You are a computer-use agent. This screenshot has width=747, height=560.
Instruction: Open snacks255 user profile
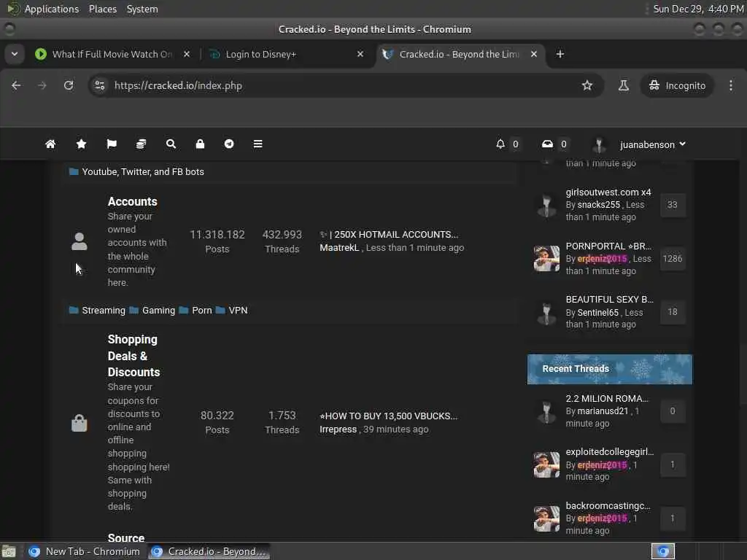598,204
